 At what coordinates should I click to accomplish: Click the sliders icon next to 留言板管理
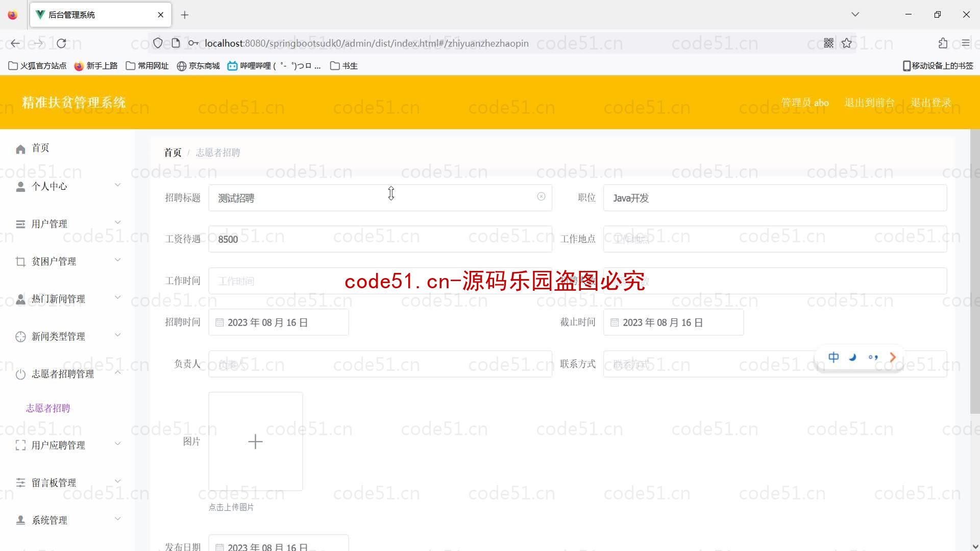tap(20, 483)
